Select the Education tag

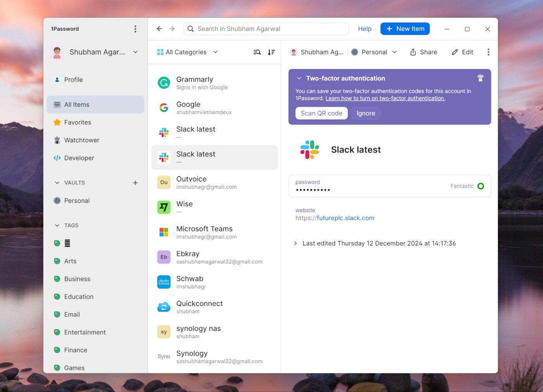point(95,297)
